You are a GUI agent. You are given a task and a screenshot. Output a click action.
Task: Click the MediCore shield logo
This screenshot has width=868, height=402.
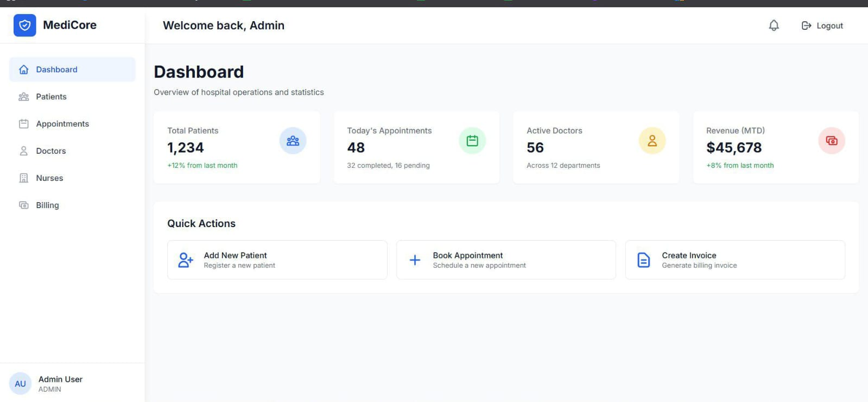[24, 25]
